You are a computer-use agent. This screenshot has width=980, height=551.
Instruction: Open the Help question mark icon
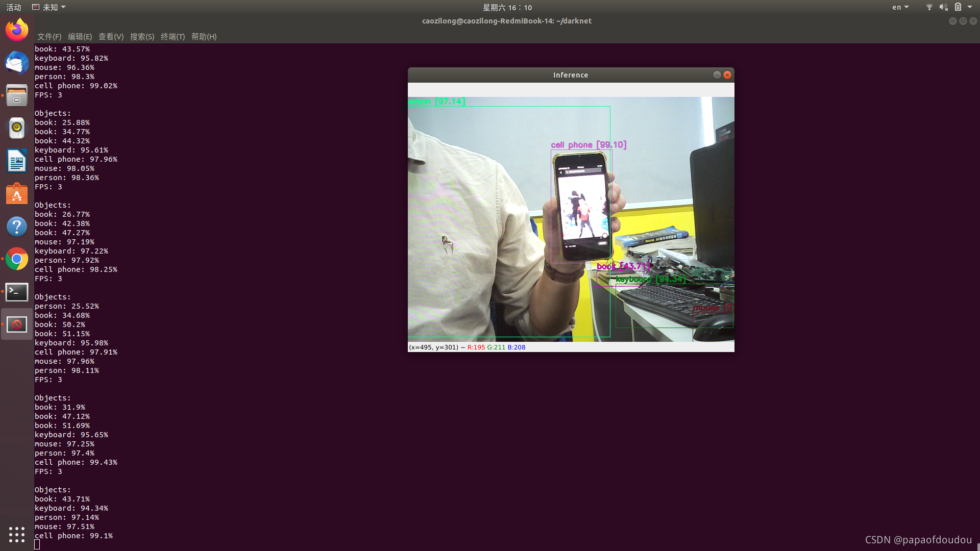[x=17, y=227]
